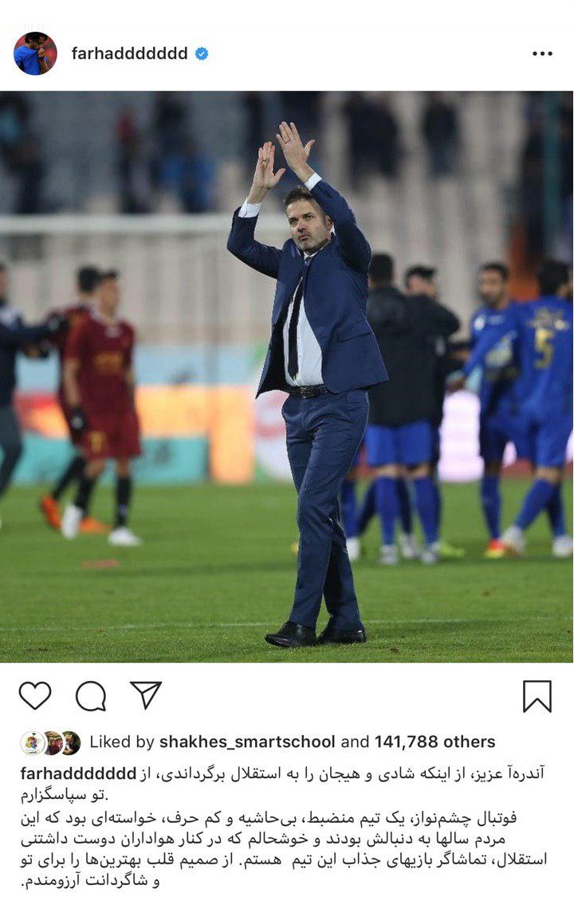574x924 pixels.
Task: Click the first line of Persian caption
Action: (x=342, y=773)
